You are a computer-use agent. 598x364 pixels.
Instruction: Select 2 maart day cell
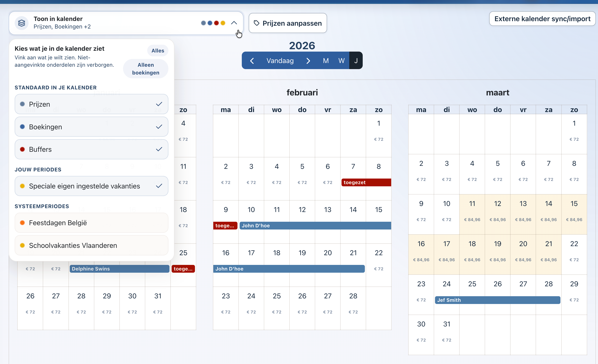[421, 174]
